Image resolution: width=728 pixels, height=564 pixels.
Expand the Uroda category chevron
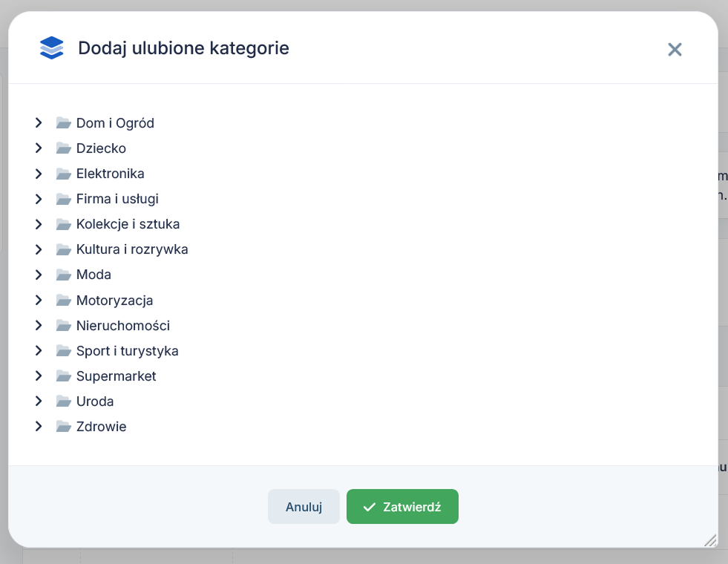39,401
